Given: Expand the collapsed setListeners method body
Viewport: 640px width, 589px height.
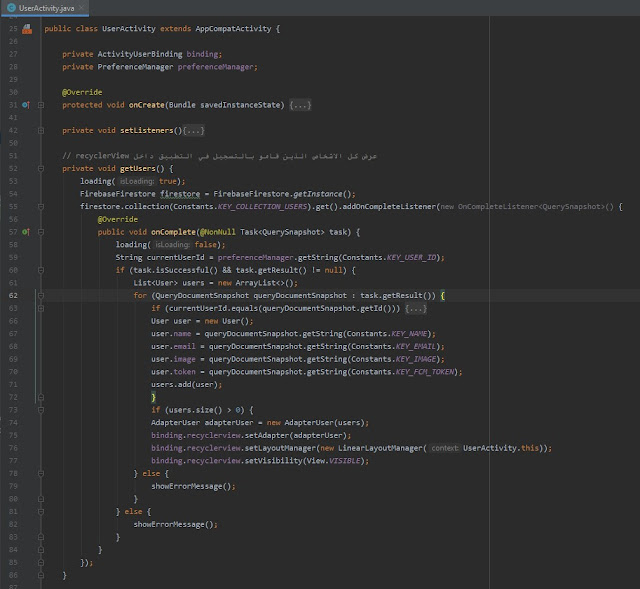Looking at the screenshot, I should click(193, 131).
